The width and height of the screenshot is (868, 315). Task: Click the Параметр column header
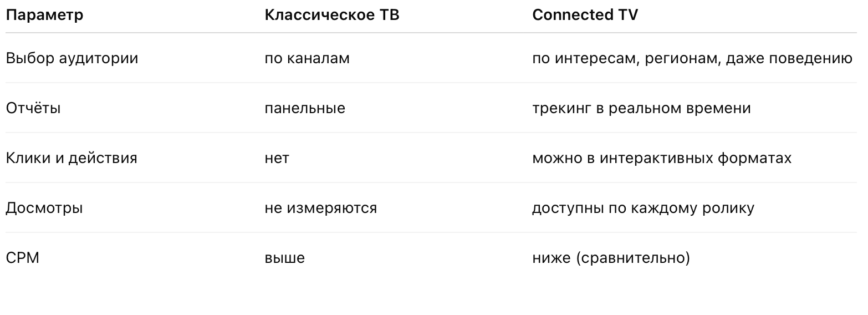[x=44, y=15]
